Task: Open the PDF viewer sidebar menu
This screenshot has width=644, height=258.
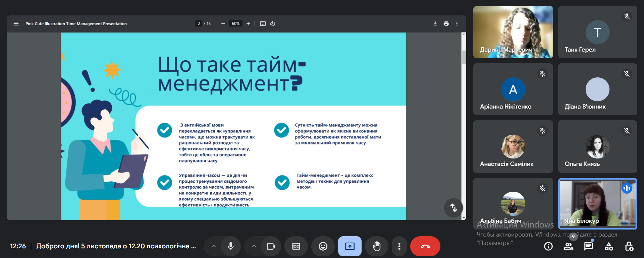Action: pos(16,24)
